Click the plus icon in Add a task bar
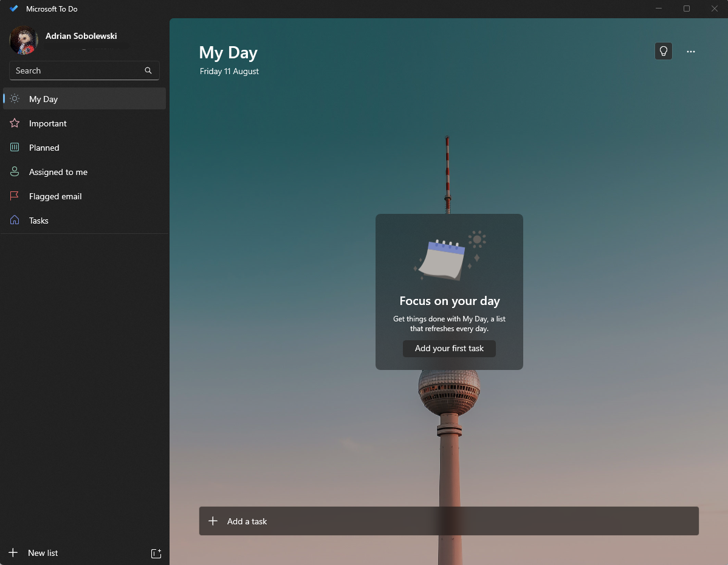This screenshot has height=565, width=728. [213, 521]
